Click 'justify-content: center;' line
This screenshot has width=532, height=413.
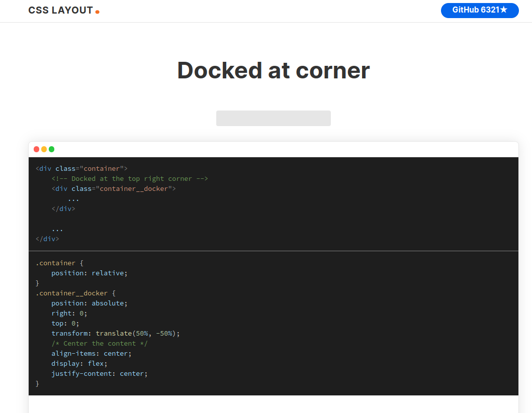(100, 374)
